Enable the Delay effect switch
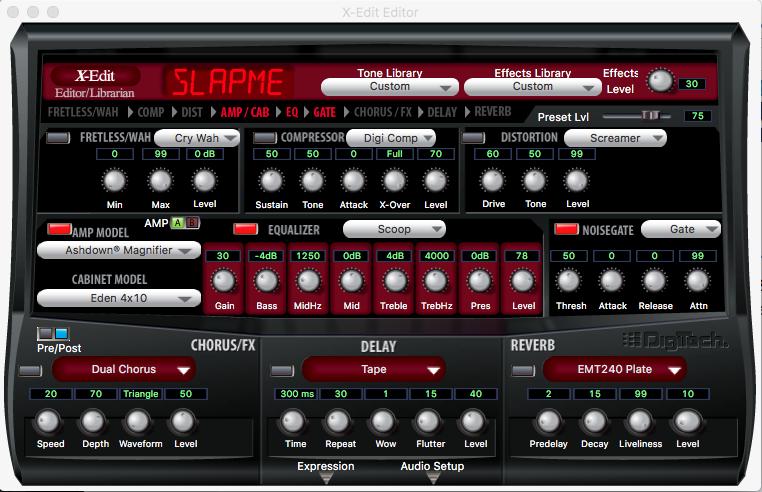 pyautogui.click(x=282, y=371)
